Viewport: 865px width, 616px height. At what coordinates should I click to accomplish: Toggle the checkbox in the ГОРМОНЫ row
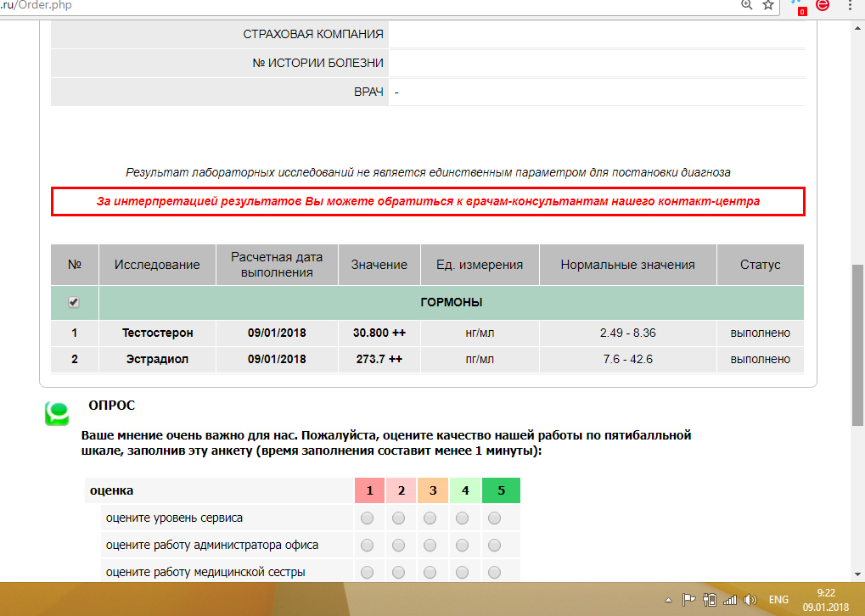click(x=74, y=302)
